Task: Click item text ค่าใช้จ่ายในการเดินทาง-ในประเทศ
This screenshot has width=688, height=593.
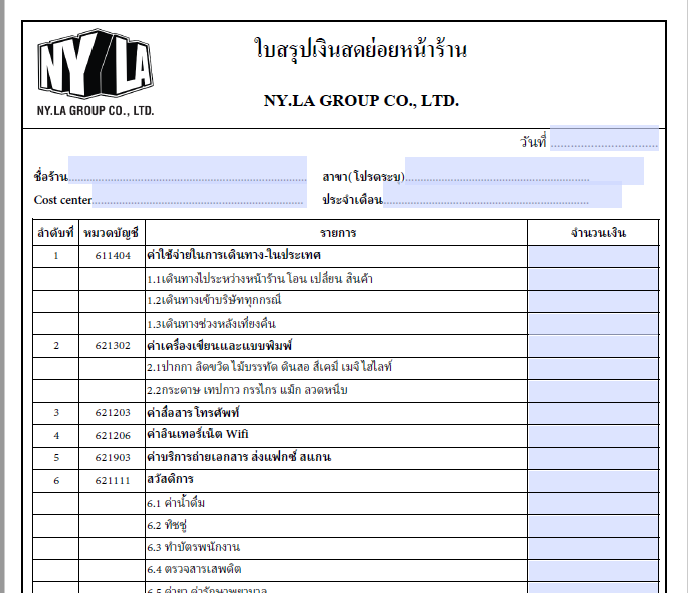Action: (234, 255)
